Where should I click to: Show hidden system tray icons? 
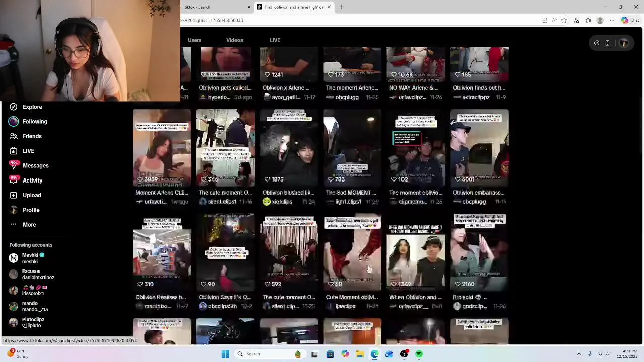point(579,354)
